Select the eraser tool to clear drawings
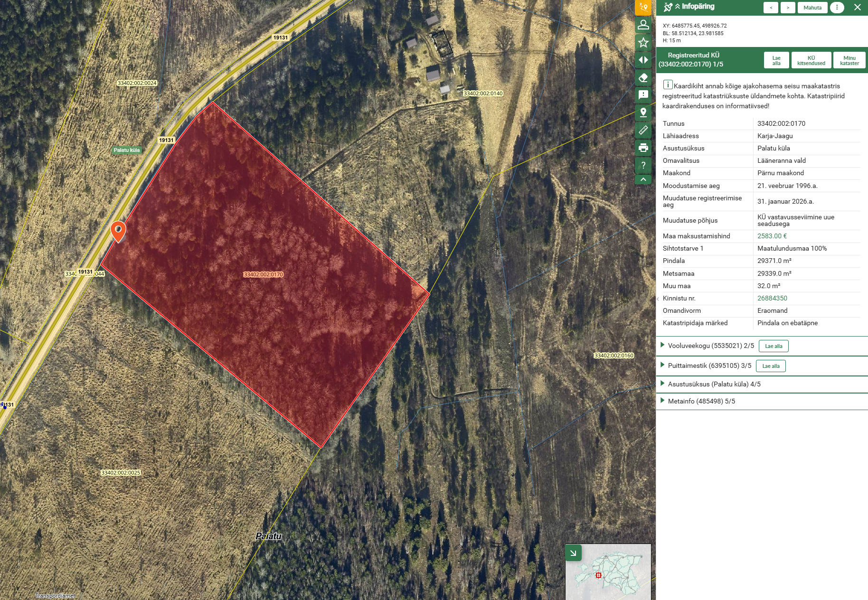The image size is (868, 600). point(643,77)
